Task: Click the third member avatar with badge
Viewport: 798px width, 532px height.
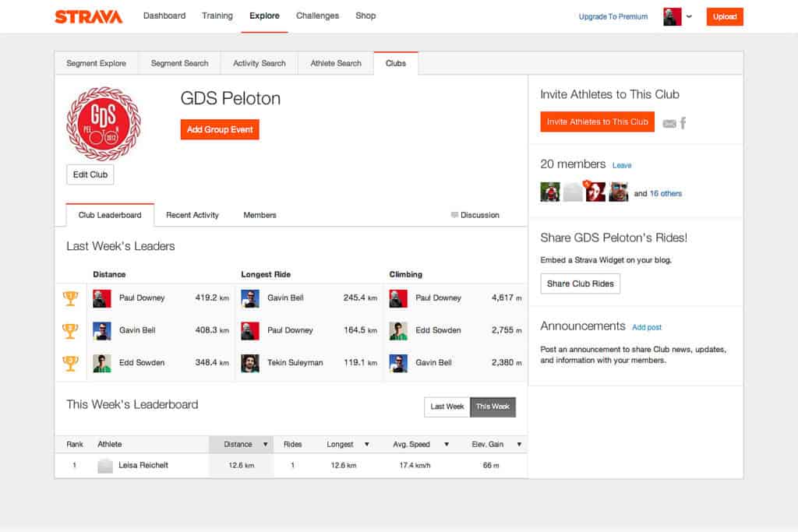Action: [x=595, y=192]
